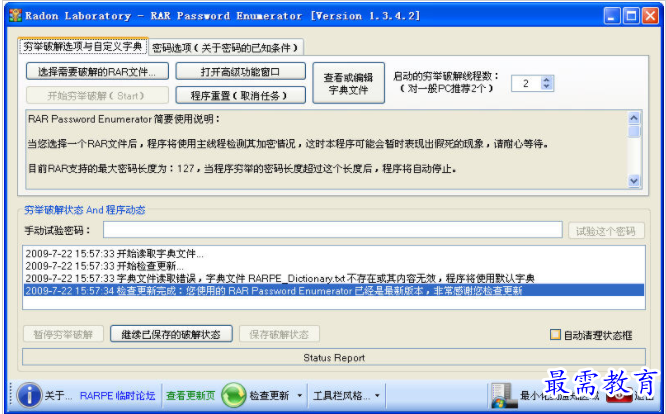Click the 暂停穷举破解 button
The width and height of the screenshot is (666, 414).
63,334
